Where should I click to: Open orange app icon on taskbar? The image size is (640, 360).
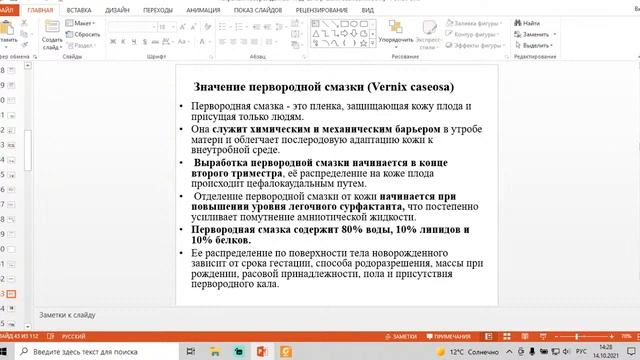[286, 351]
